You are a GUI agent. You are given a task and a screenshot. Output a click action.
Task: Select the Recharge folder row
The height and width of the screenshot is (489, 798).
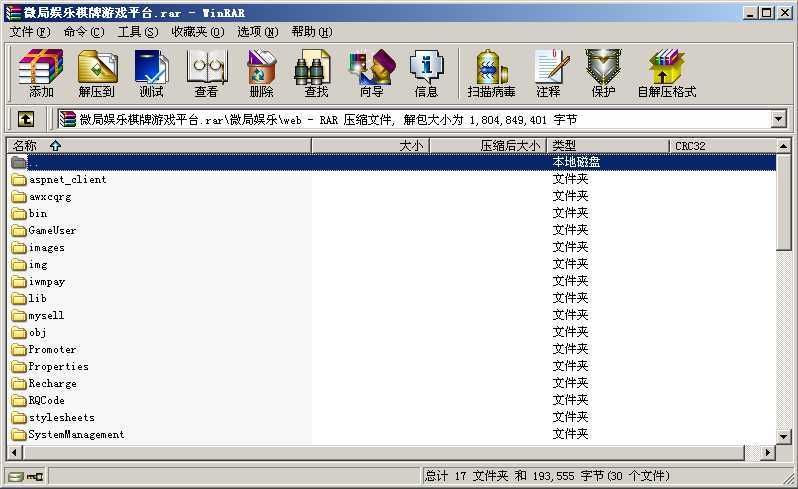[391, 384]
